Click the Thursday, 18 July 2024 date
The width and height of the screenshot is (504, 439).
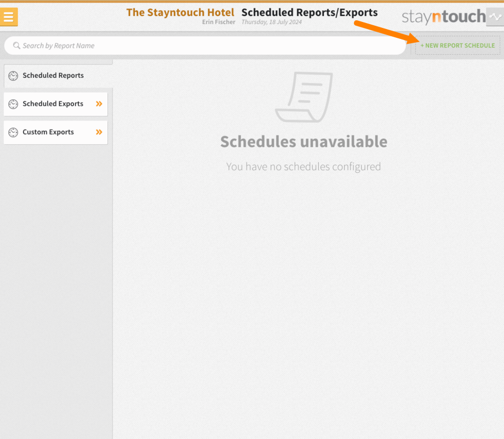coord(272,22)
